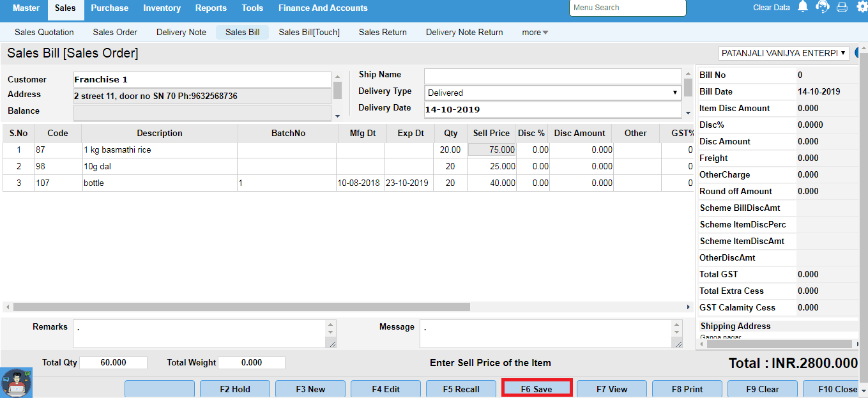The width and height of the screenshot is (868, 398).
Task: Click the Ship Name input field
Action: (x=552, y=75)
